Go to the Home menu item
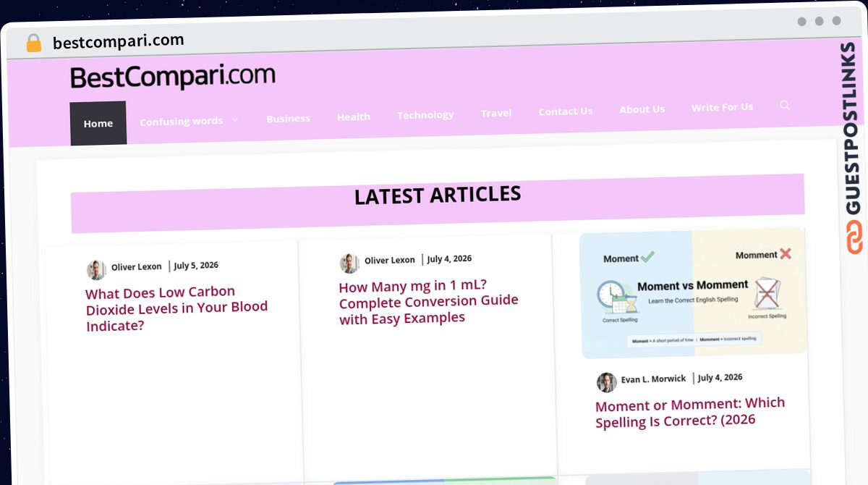868x485 pixels. click(98, 123)
